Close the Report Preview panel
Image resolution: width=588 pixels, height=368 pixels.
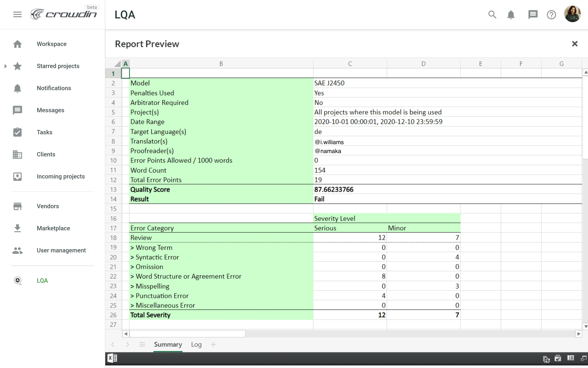click(575, 44)
